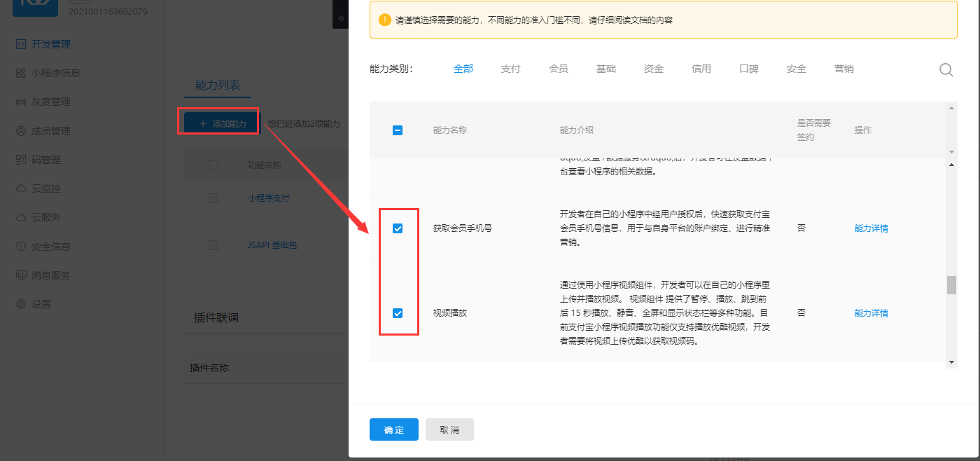Open 开发管理 sidebar icon
The image size is (980, 461).
click(21, 44)
